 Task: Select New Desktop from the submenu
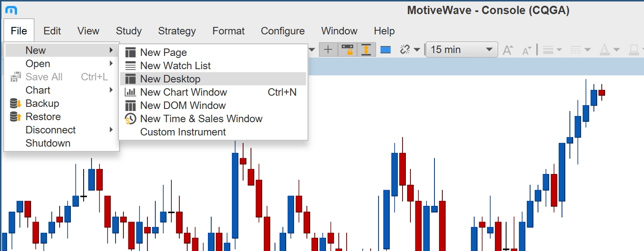pyautogui.click(x=213, y=79)
